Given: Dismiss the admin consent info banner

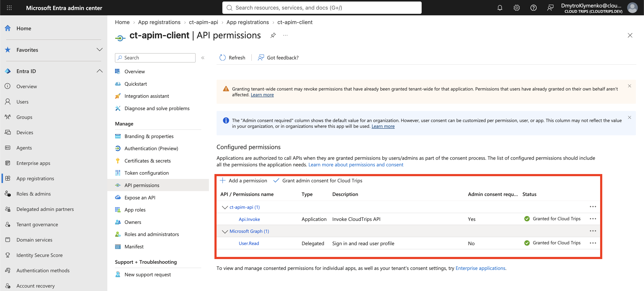Looking at the screenshot, I should (629, 118).
